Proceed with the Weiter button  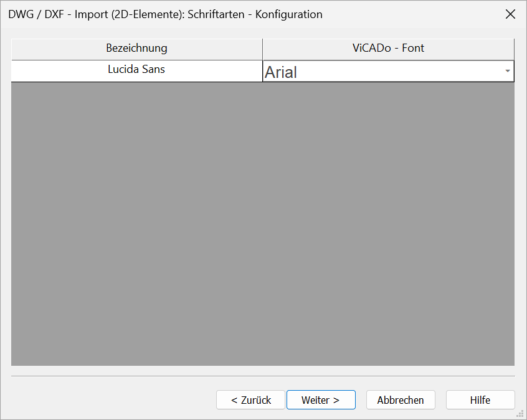(321, 400)
